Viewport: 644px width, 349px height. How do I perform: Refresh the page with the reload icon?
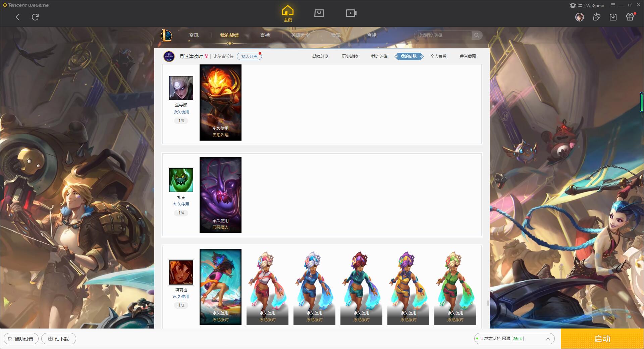pos(35,17)
